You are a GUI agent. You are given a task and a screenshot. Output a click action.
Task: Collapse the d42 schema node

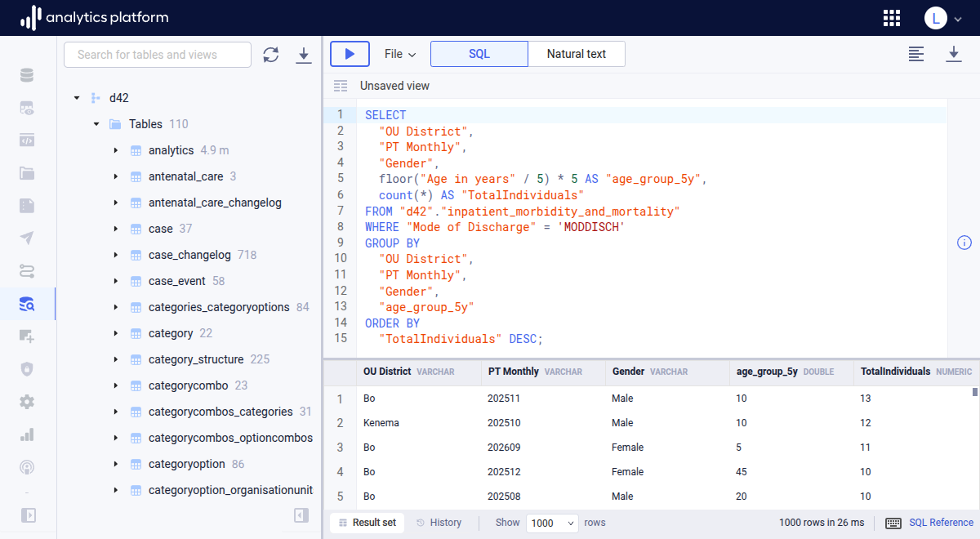click(77, 98)
